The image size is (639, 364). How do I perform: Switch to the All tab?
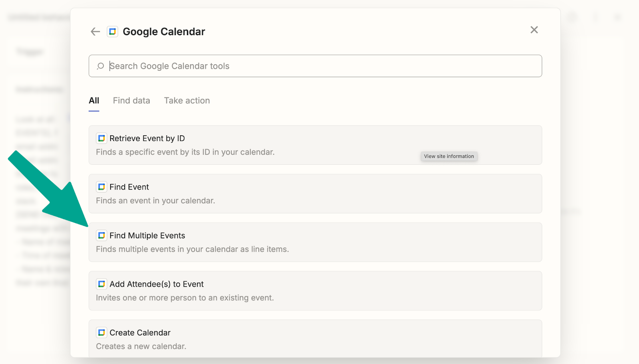(x=94, y=101)
